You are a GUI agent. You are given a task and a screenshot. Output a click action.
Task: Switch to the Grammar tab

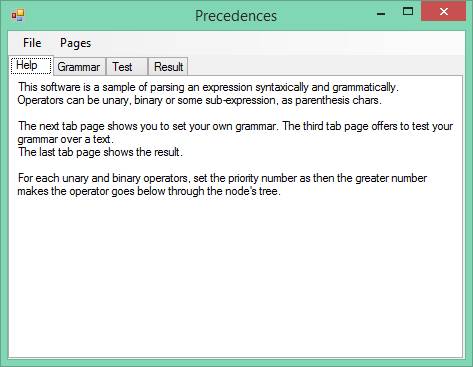pos(79,67)
